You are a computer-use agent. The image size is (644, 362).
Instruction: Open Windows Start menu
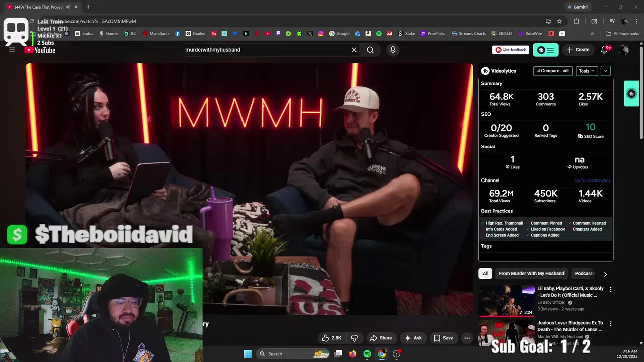click(x=248, y=354)
